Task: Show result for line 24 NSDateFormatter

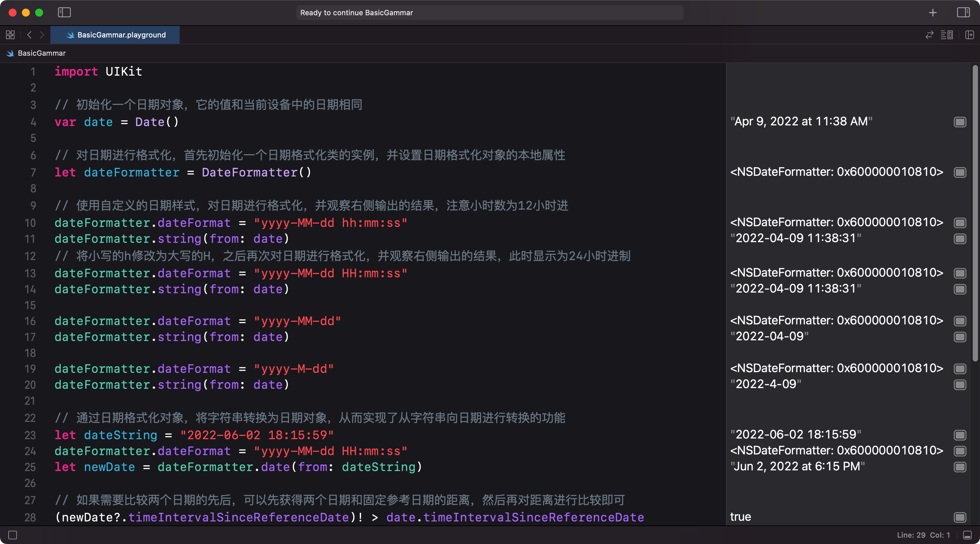Action: (x=960, y=451)
